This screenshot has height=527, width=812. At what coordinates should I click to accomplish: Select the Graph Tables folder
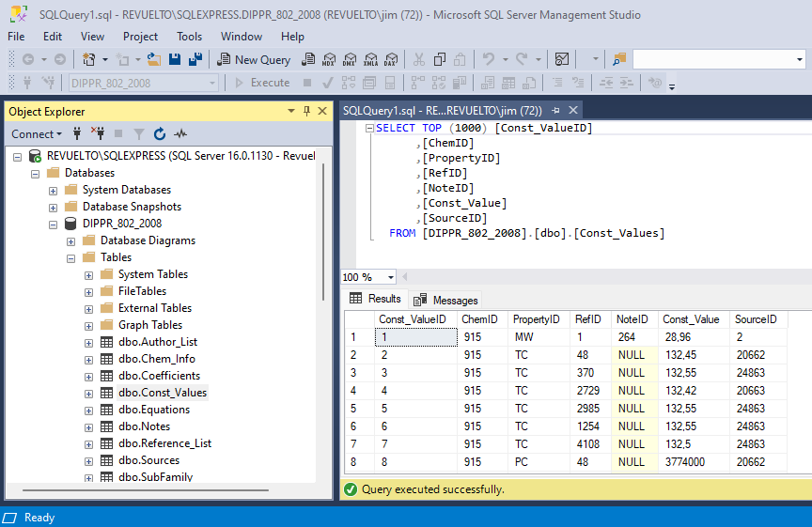click(150, 325)
